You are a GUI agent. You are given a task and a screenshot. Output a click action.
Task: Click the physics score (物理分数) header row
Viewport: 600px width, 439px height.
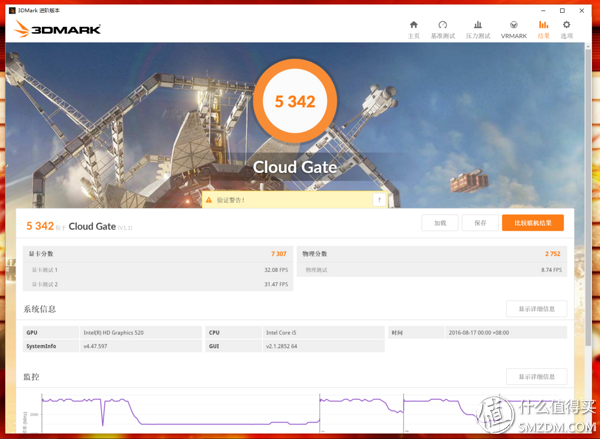(432, 254)
